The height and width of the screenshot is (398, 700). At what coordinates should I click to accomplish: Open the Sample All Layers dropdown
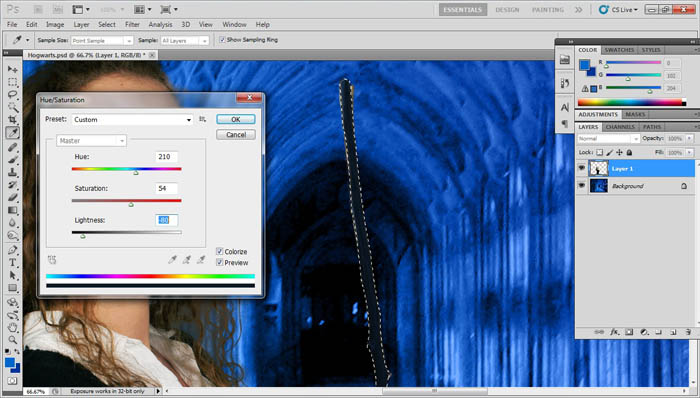(184, 41)
